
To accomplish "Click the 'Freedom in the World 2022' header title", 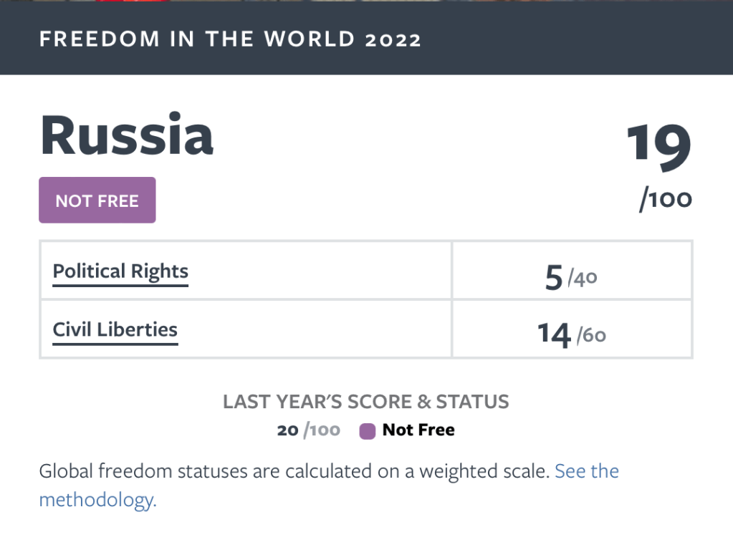I will point(230,39).
